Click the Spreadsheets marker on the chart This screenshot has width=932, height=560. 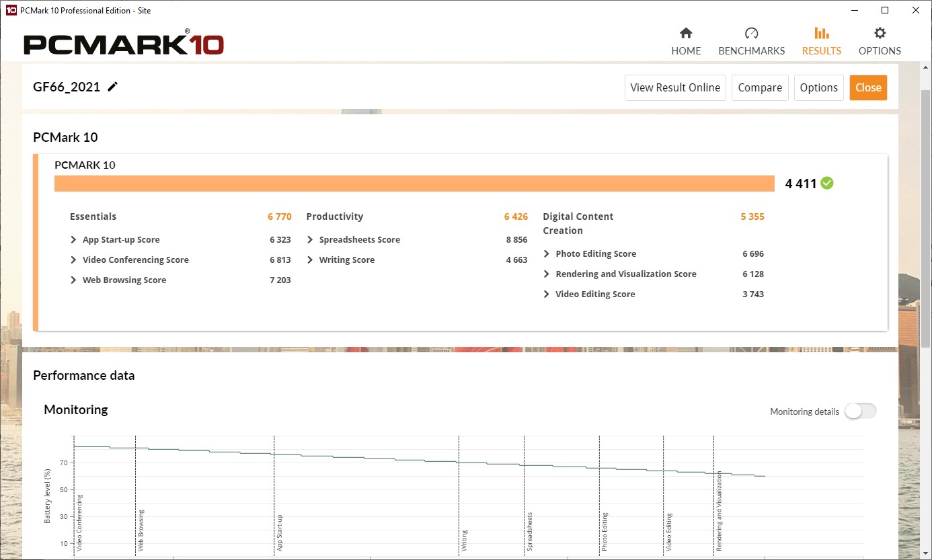point(529,532)
